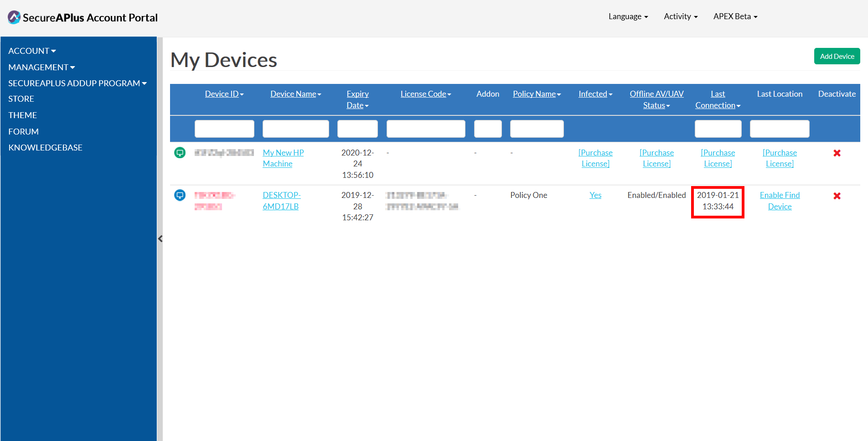Focus the Device Name filter field

[296, 129]
